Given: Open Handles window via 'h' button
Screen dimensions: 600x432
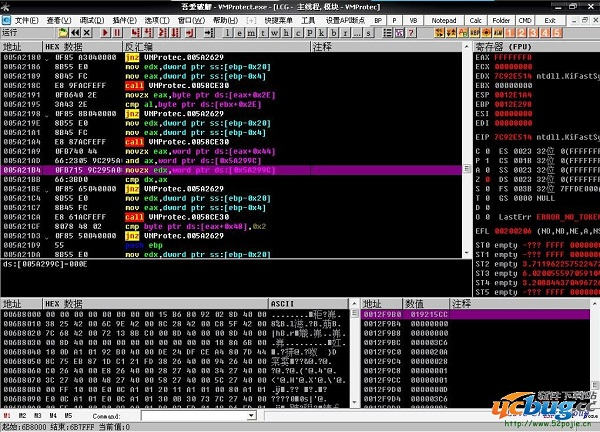Looking at the screenshot, I should pyautogui.click(x=286, y=33).
